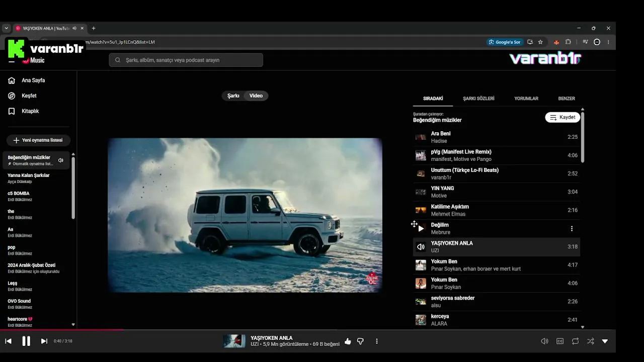Like the song YAŞIYOKEN ANLA
This screenshot has width=644, height=362.
click(348, 341)
